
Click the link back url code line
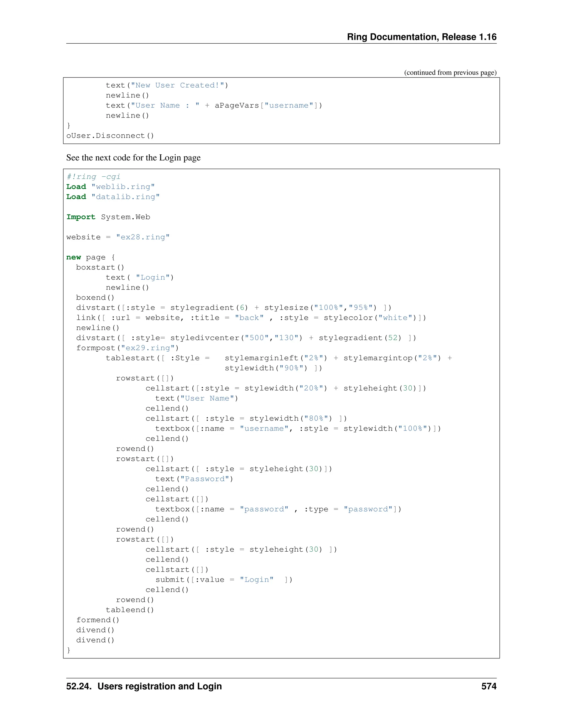(x=251, y=318)
